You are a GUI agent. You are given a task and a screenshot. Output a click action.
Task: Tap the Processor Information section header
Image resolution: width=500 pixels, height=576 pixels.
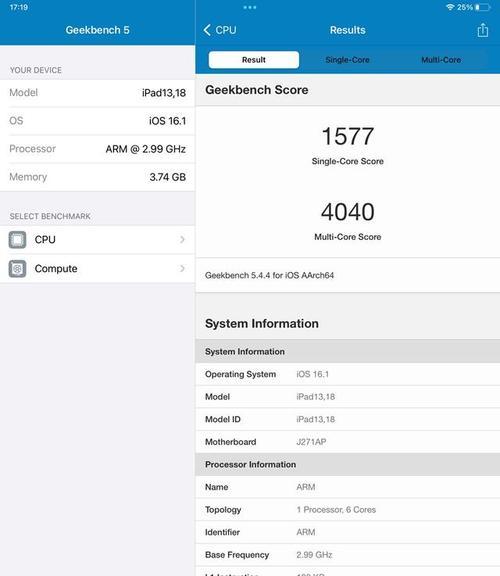348,464
